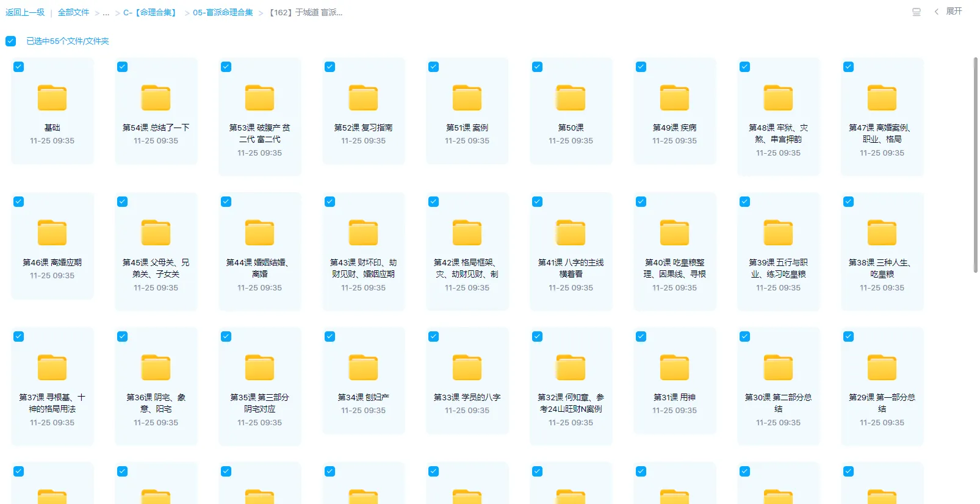Open the 第34课 刨妇产 folder icon
Viewport: 980px width, 504px height.
pos(363,367)
